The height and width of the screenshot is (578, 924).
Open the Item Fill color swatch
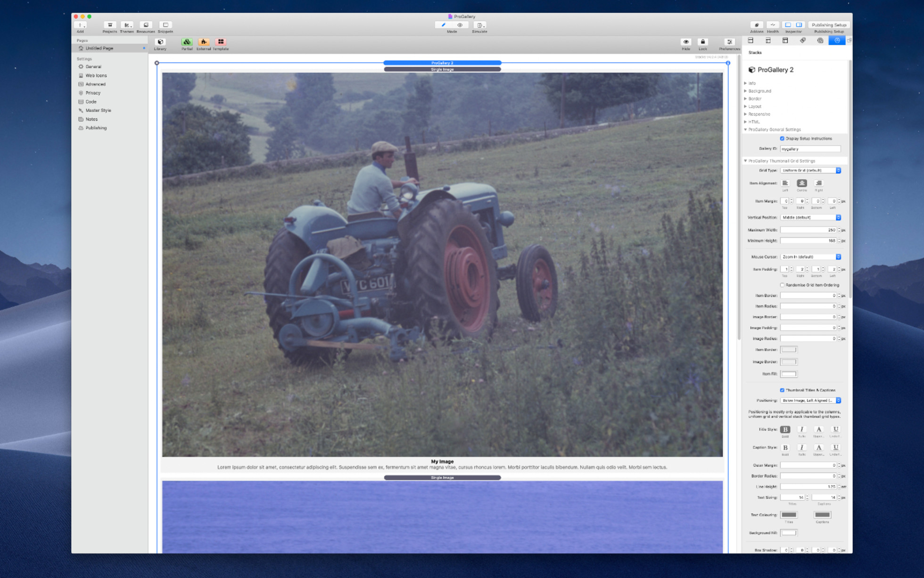click(x=789, y=374)
